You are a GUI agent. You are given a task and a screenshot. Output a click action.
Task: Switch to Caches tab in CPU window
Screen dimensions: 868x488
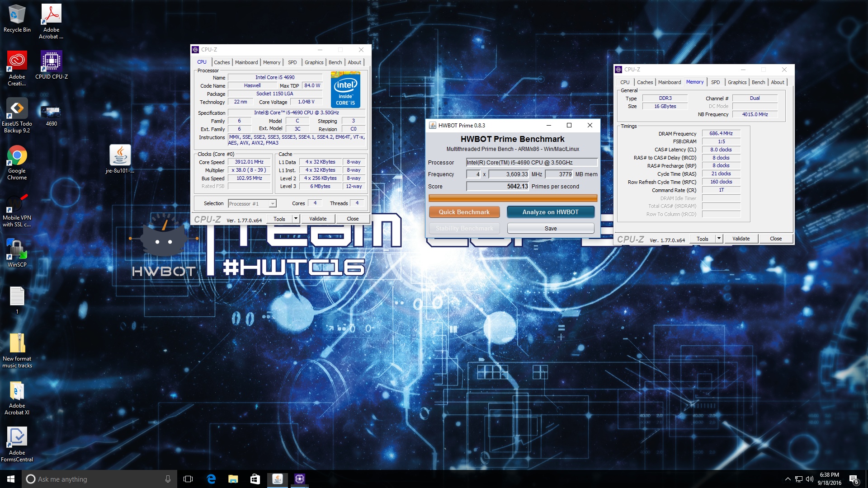tap(222, 62)
